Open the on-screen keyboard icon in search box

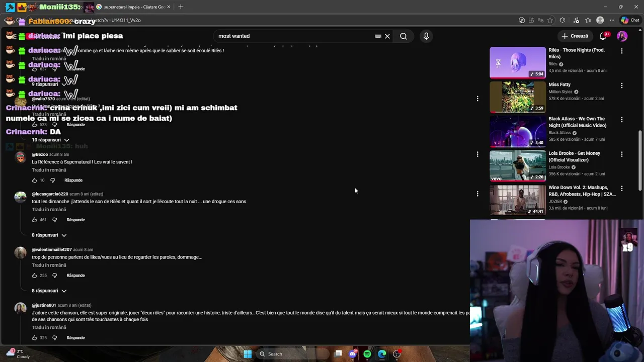pos(378,36)
